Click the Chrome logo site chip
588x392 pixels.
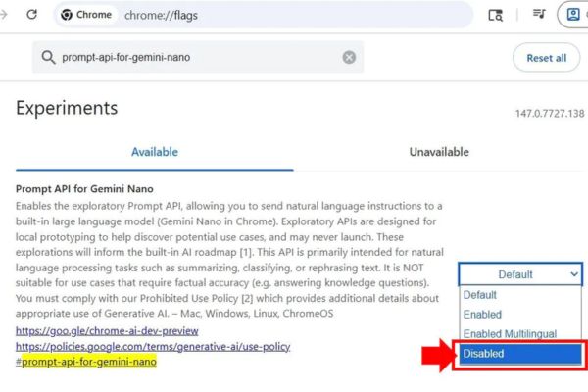tap(86, 15)
